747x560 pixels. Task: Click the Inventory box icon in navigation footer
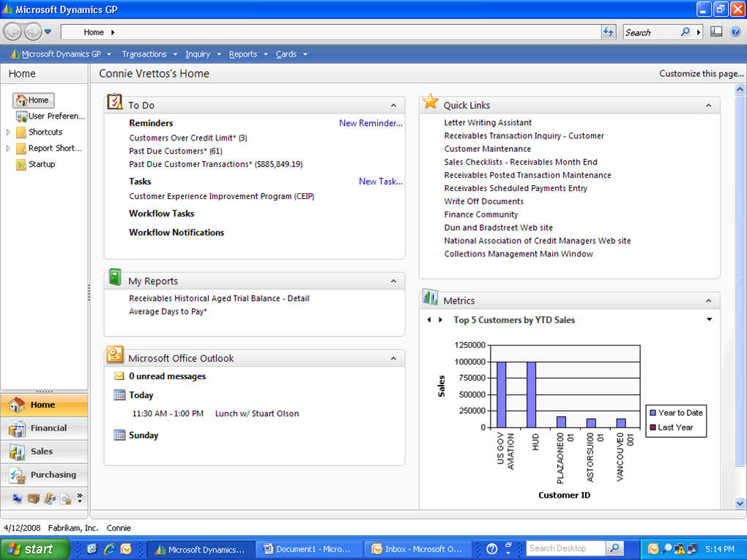tap(34, 499)
